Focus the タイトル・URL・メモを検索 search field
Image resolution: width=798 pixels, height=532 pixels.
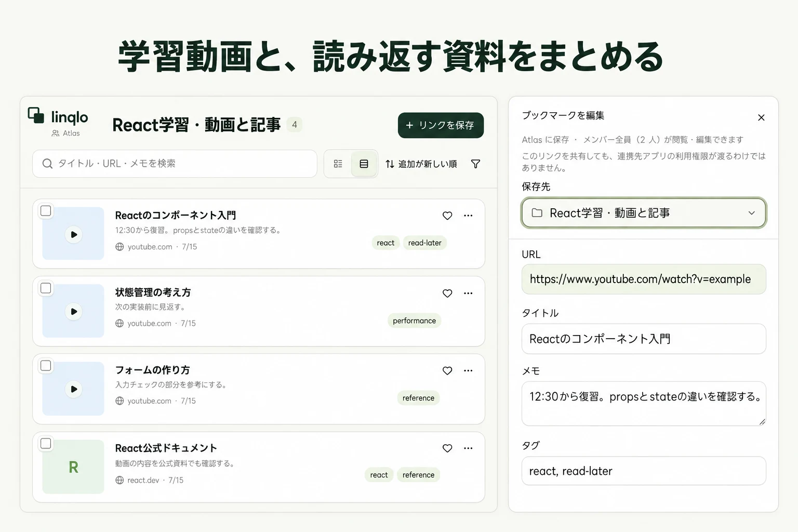click(x=175, y=164)
